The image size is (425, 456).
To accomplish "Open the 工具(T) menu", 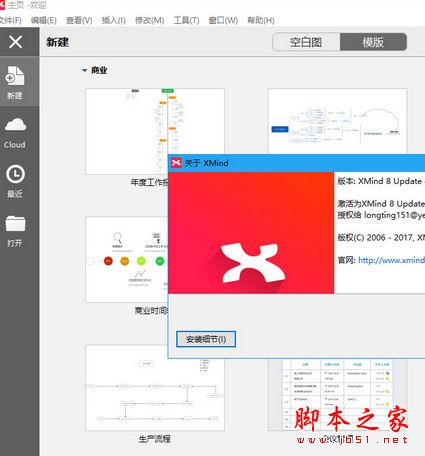I will pos(186,20).
